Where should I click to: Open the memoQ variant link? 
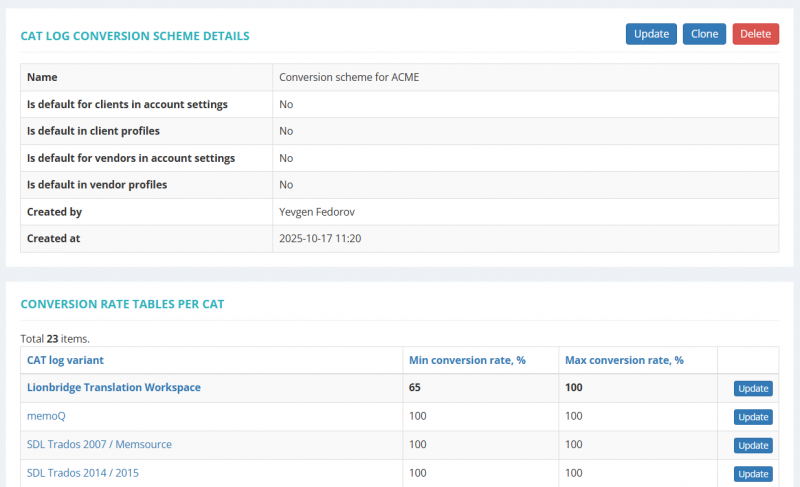click(46, 416)
